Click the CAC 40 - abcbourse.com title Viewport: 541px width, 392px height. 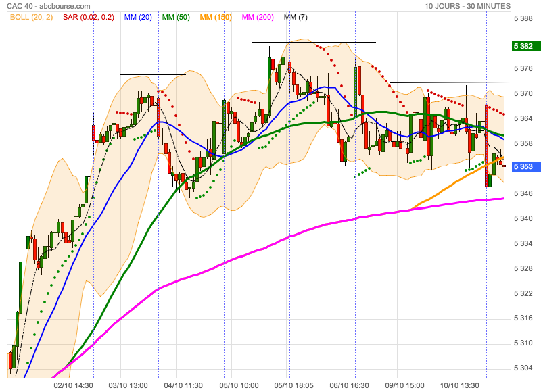tap(49, 6)
